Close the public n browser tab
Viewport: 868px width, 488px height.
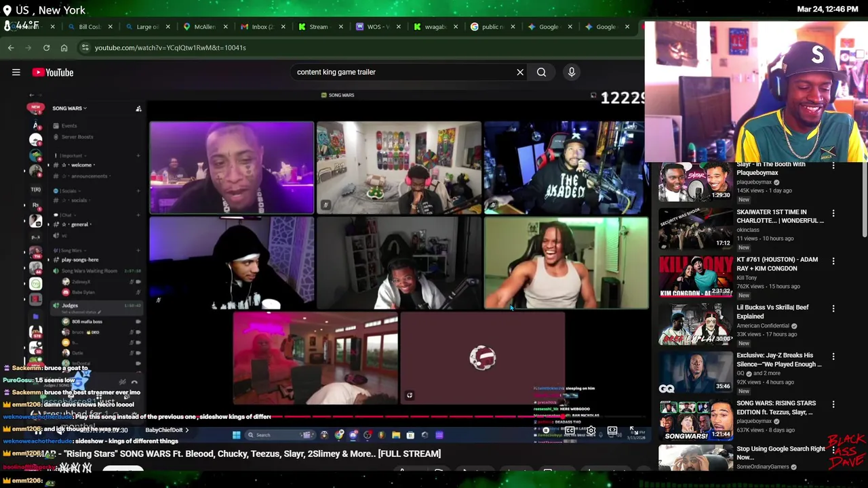[x=513, y=27]
